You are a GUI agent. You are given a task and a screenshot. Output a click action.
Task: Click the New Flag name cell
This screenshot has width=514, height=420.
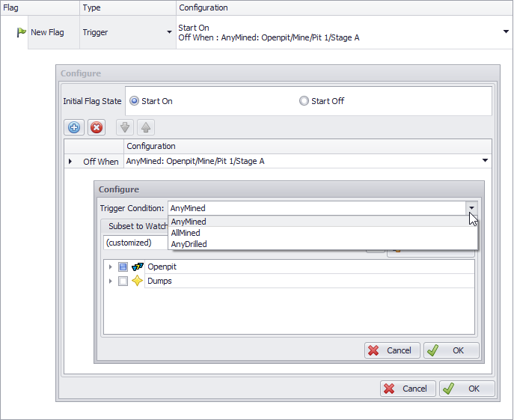[x=54, y=32]
